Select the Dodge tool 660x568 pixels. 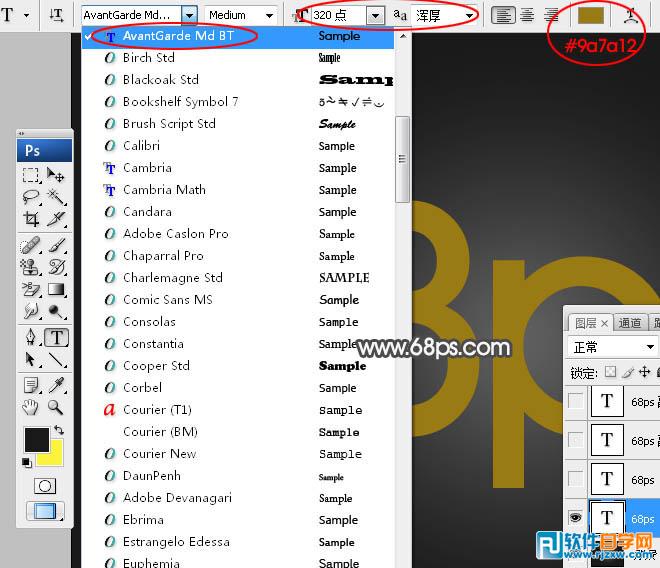56,311
